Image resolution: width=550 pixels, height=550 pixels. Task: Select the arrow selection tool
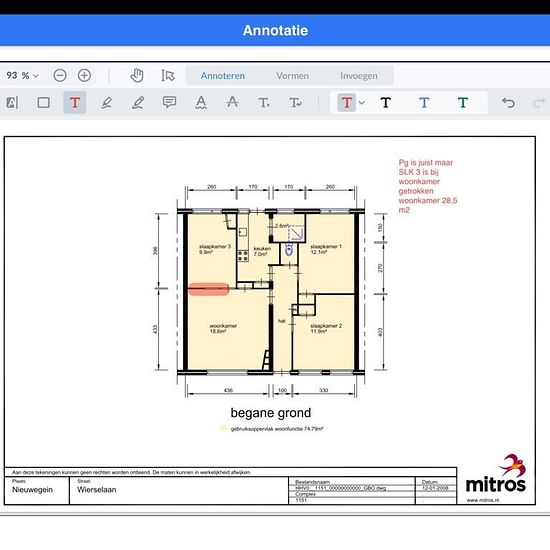[x=168, y=75]
